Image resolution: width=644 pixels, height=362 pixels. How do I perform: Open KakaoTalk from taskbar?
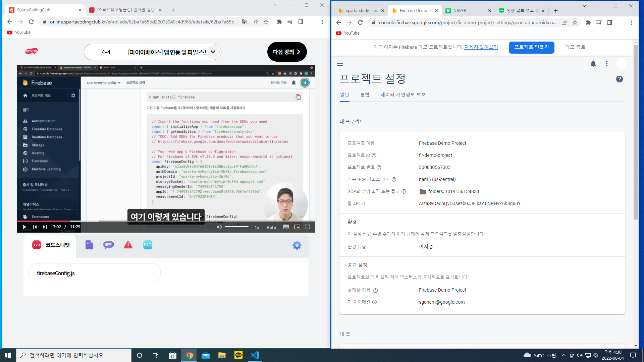coord(238,355)
